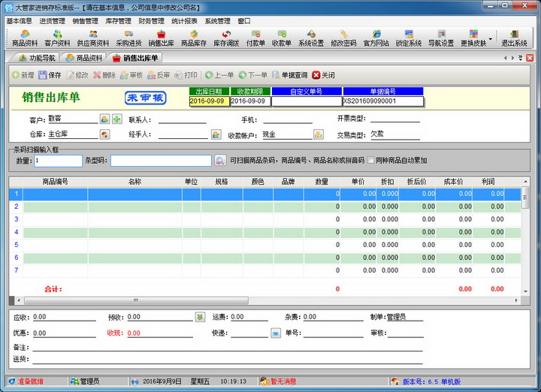Click the 保存 button
This screenshot has height=392, width=541.
50,75
